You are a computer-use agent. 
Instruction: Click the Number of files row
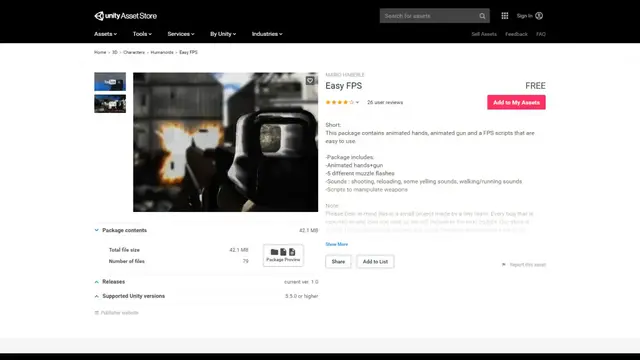178,261
